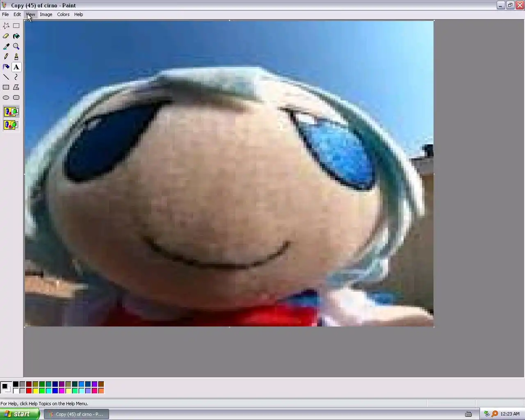Pick the brown color swatch
This screenshot has height=420, width=525.
pyautogui.click(x=101, y=384)
